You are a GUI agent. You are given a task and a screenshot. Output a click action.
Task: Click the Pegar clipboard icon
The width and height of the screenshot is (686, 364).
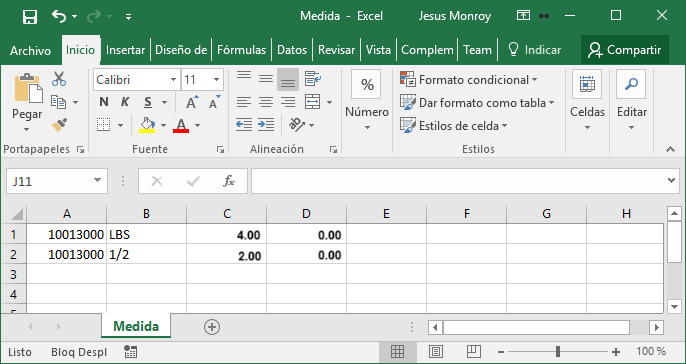tap(28, 89)
